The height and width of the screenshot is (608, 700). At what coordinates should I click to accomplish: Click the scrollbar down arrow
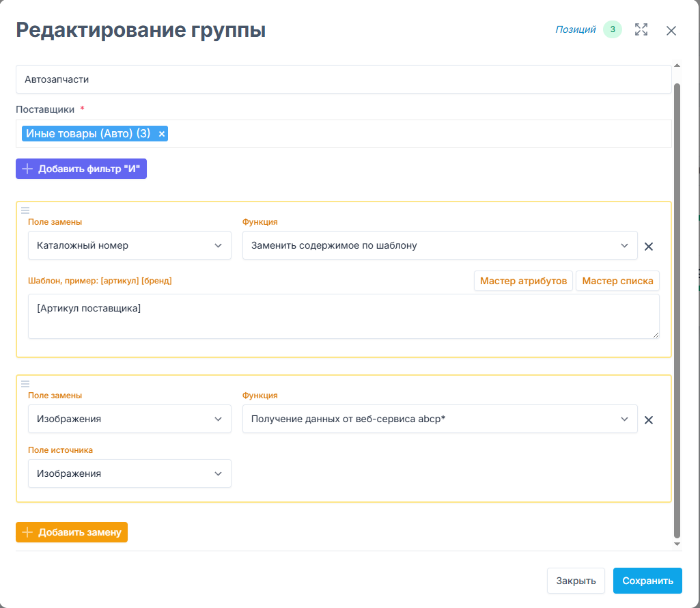(677, 544)
